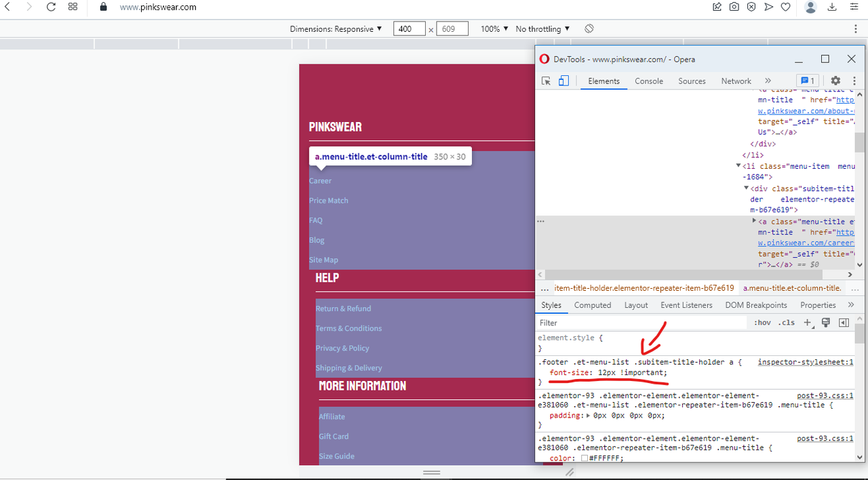Toggle the device toolbar icon
The image size is (868, 480).
(x=564, y=81)
